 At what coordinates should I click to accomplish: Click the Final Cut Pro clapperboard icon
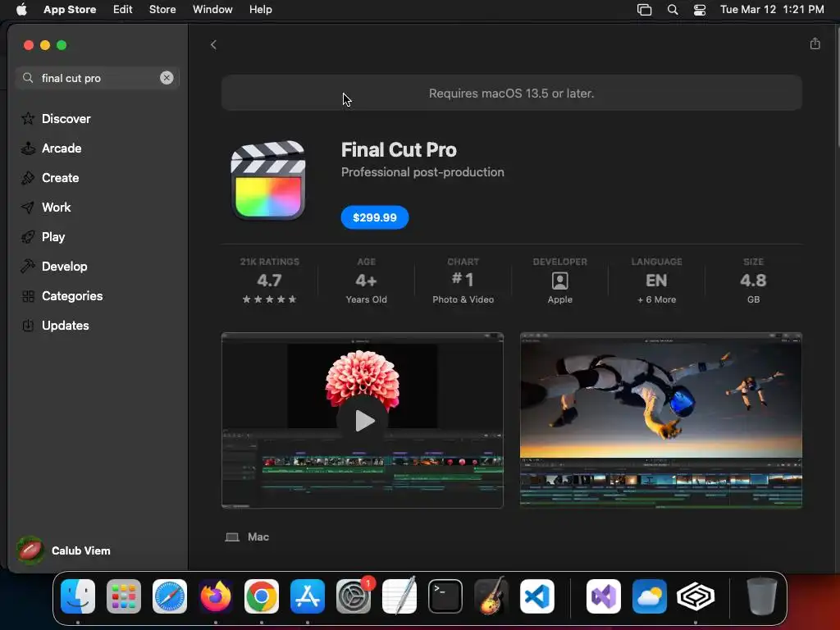coord(268,181)
